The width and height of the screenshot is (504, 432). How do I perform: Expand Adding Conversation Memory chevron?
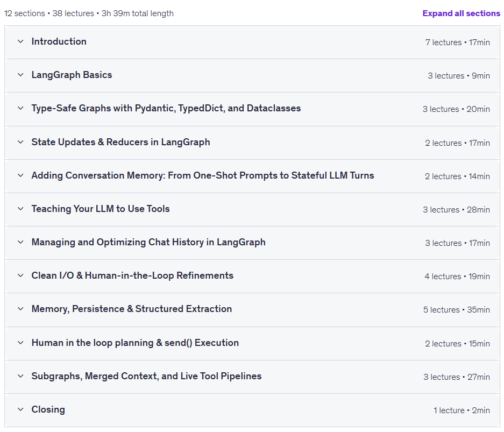click(20, 175)
